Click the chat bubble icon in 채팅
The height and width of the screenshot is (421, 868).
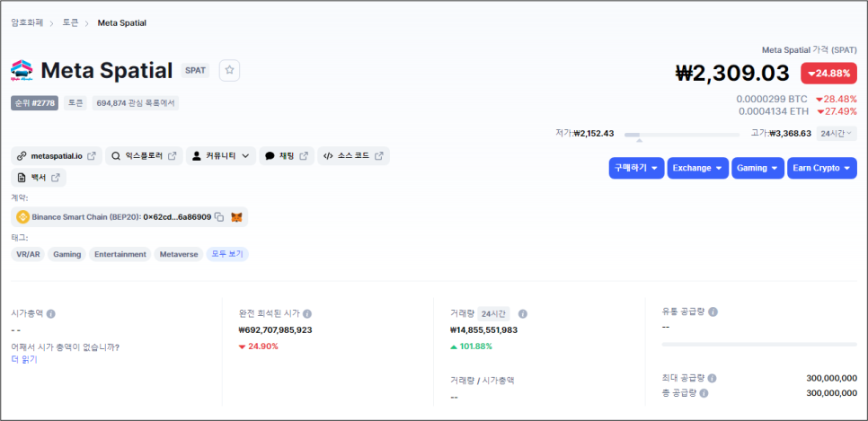(270, 156)
